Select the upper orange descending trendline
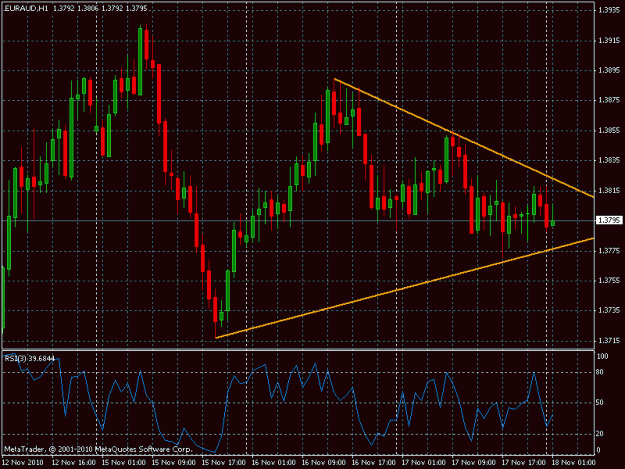Screen dimensions: 625x469 point(464,137)
